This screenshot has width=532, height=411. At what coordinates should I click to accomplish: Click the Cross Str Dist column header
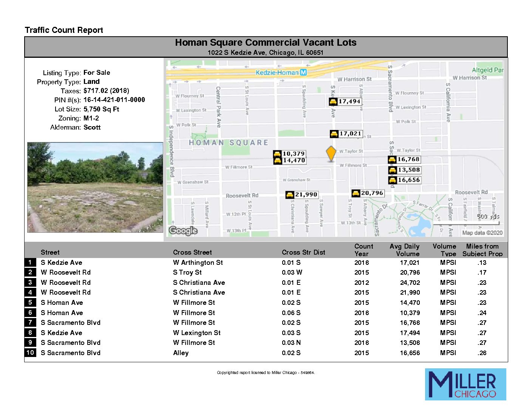303,252
